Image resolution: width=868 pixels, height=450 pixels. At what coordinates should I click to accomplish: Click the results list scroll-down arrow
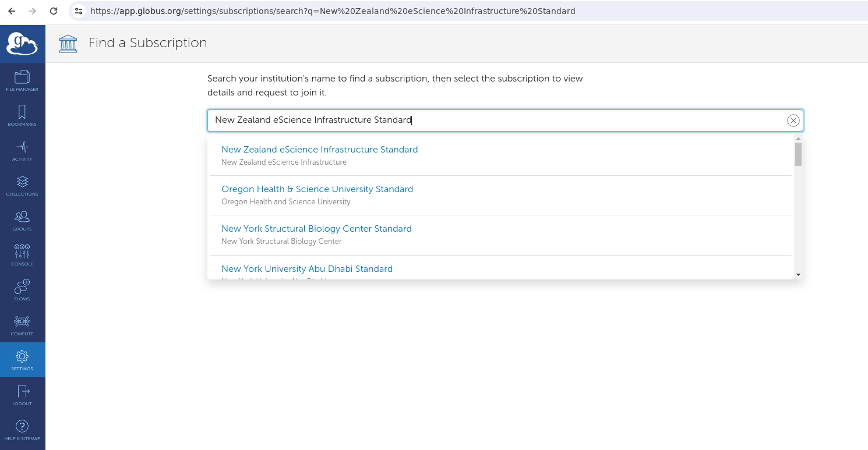click(x=798, y=275)
